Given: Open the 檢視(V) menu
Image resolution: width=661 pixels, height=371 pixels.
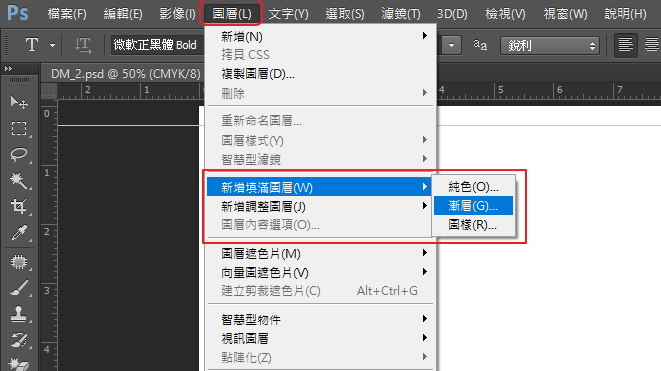Looking at the screenshot, I should tap(505, 14).
